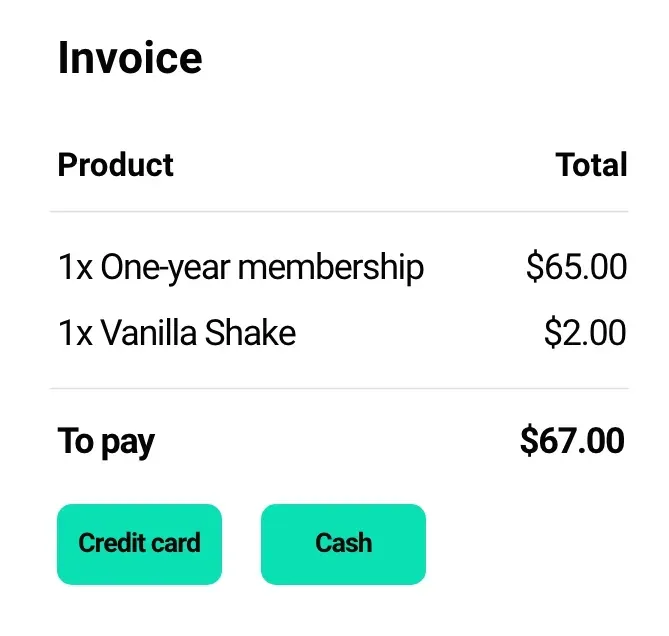
Task: Click the Total column header
Action: click(591, 165)
